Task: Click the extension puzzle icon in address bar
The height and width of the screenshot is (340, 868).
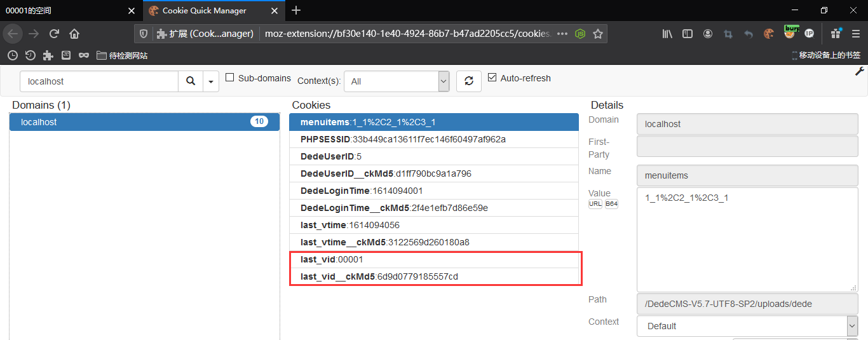Action: (161, 34)
